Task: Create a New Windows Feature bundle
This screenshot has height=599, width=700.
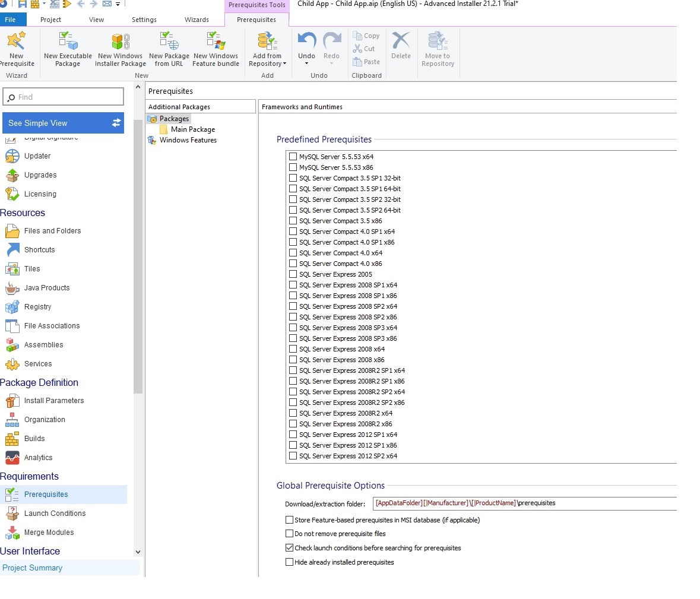Action: click(x=216, y=49)
